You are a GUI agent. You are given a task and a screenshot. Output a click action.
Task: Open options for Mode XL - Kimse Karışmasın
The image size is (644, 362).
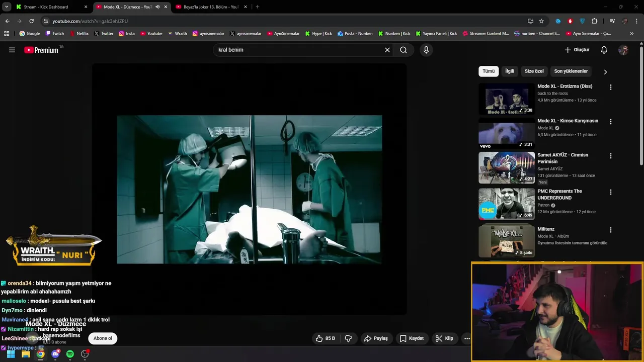[611, 122]
